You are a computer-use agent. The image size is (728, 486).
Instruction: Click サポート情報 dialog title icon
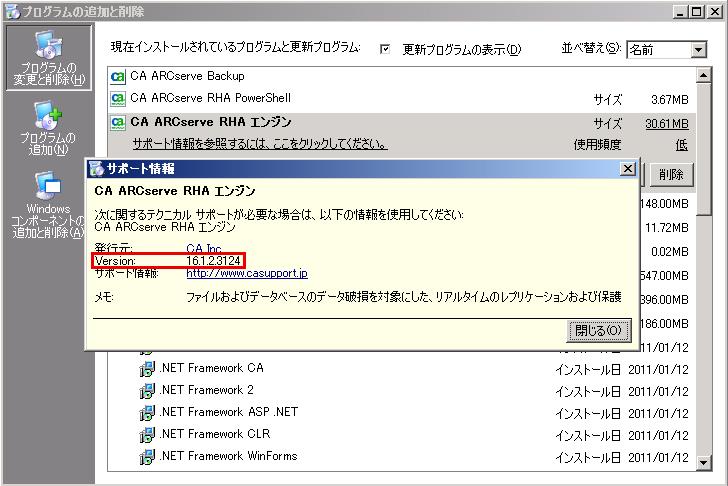97,168
